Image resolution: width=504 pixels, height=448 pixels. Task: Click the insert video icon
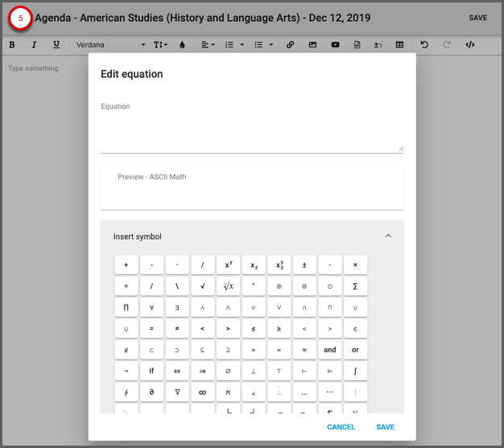pyautogui.click(x=335, y=45)
